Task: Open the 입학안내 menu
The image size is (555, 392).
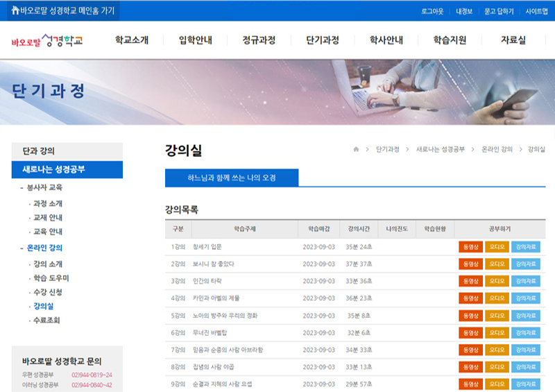Action: pyautogui.click(x=196, y=40)
